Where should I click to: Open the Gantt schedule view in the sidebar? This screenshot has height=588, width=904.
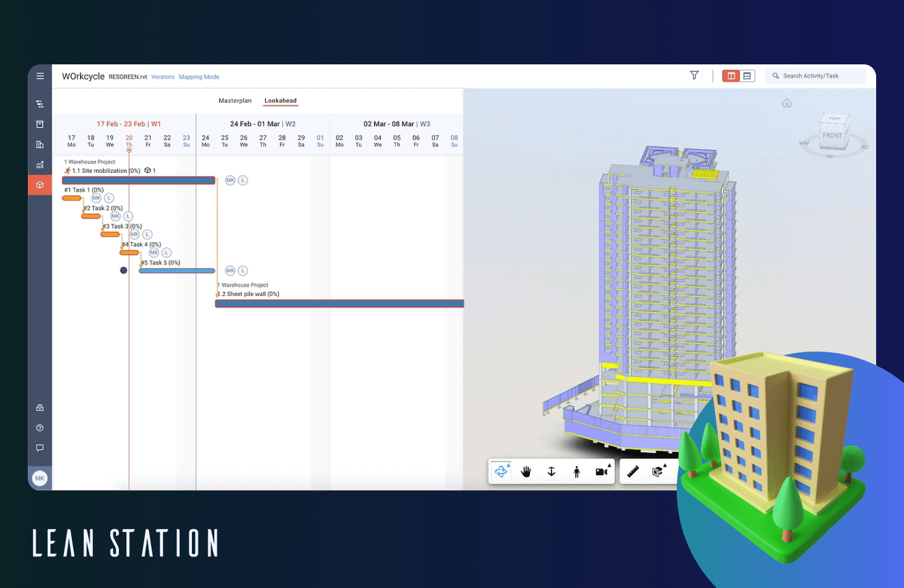click(40, 104)
